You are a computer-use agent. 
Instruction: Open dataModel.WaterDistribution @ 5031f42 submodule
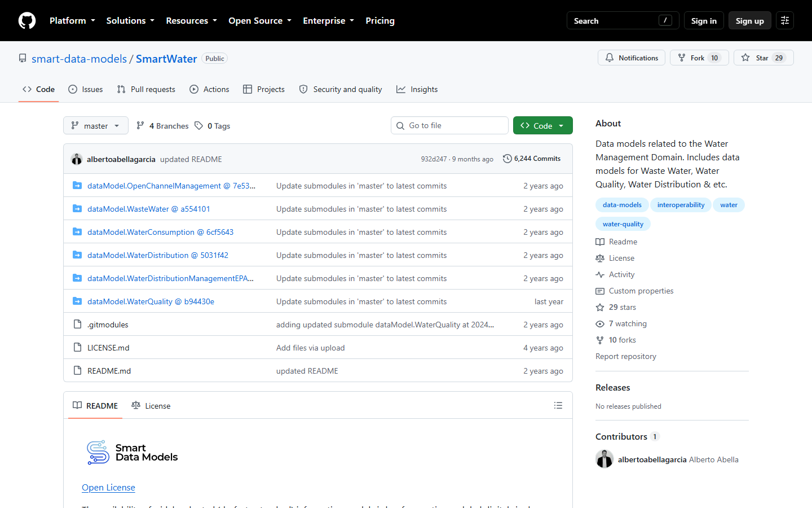coord(158,255)
